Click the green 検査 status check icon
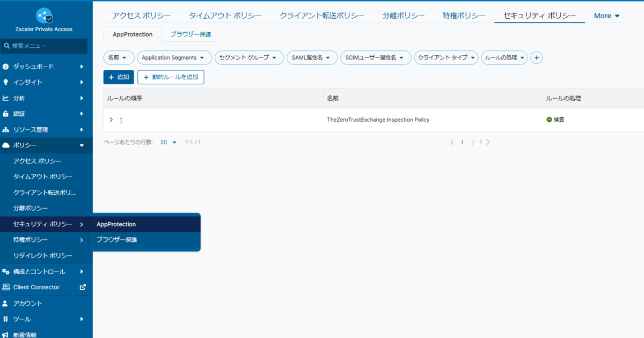Viewport: 644px width, 338px height. (549, 120)
